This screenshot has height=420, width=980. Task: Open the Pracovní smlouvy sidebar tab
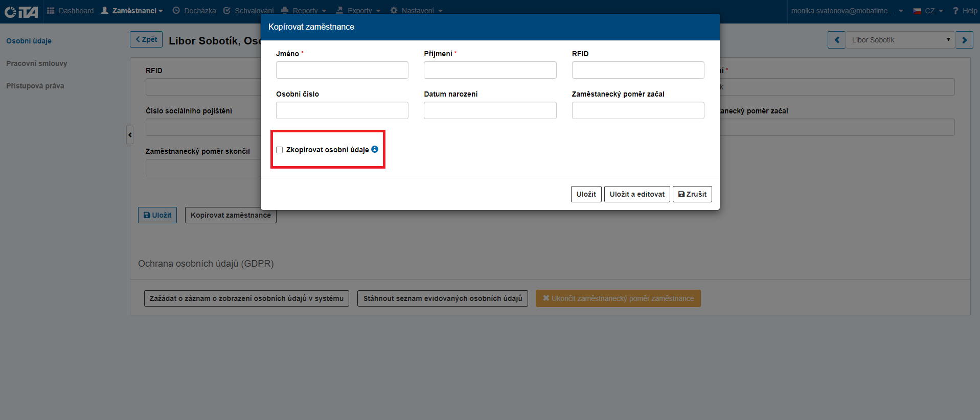pos(37,63)
